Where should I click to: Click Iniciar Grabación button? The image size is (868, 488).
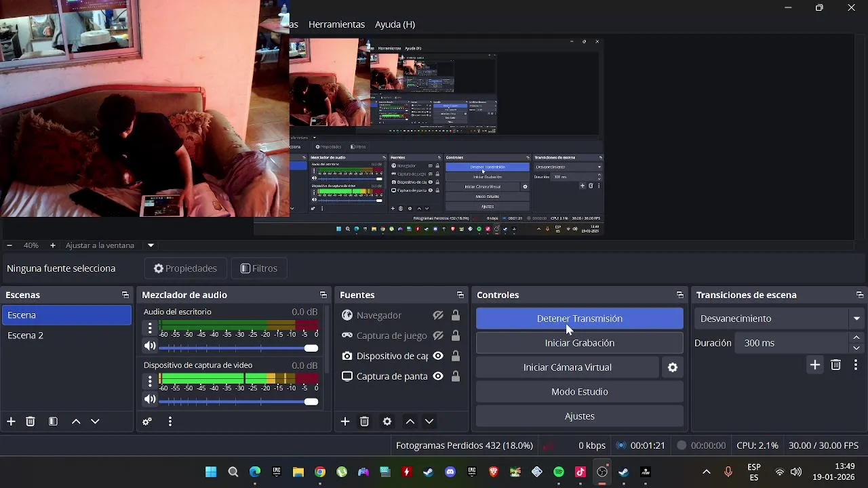(580, 343)
